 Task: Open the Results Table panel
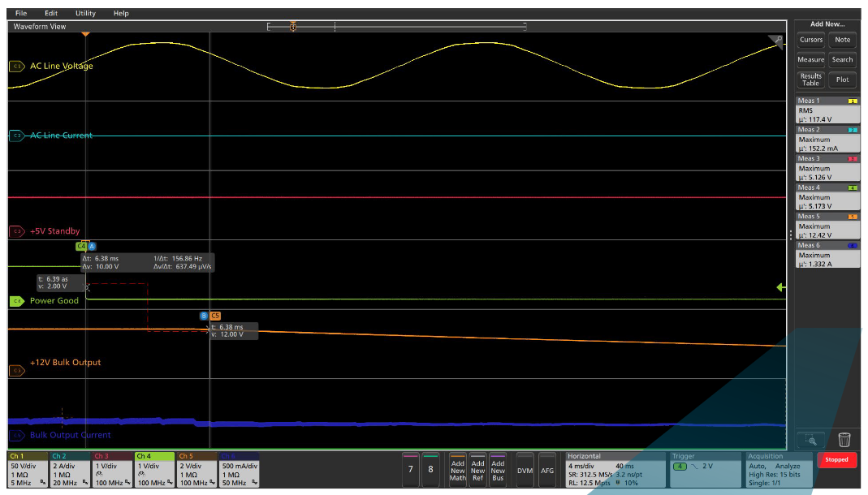point(811,78)
